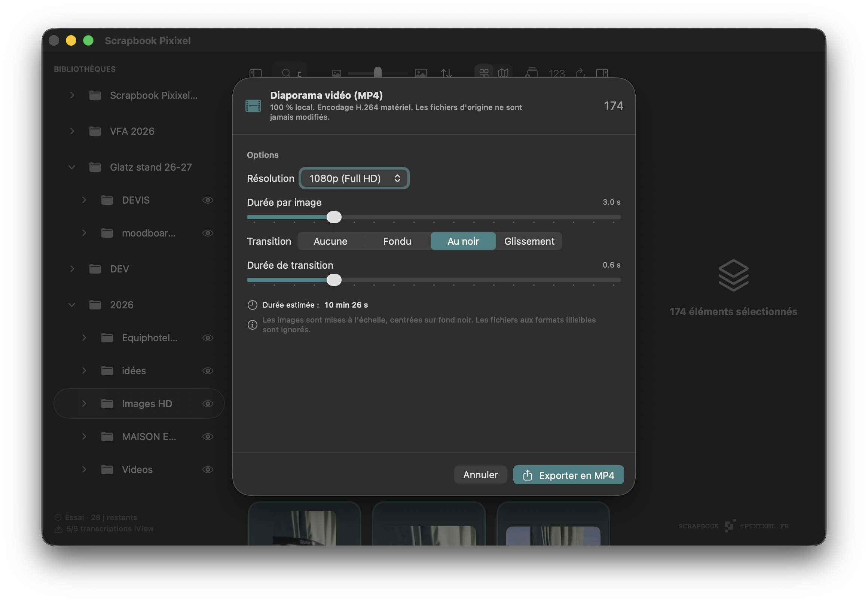Select the Aucune transition option

(x=330, y=241)
